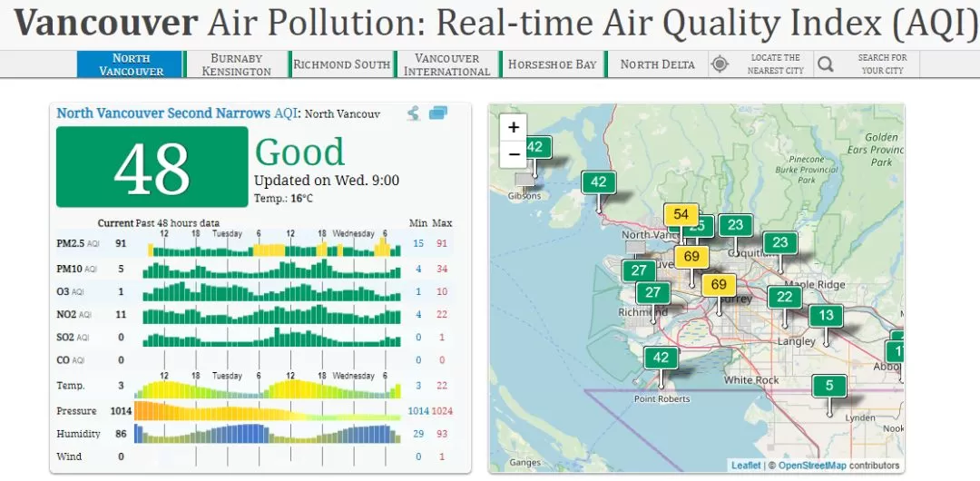Click the green 48 AQI value box

click(152, 167)
